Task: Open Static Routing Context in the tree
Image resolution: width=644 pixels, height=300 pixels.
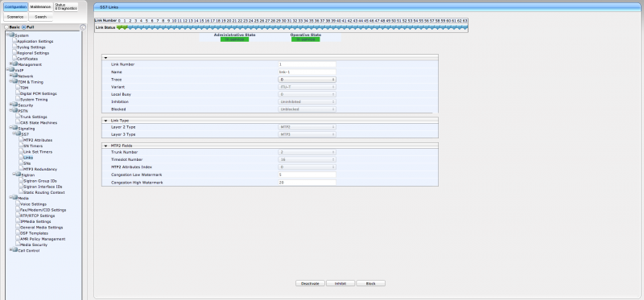Action: tap(44, 192)
